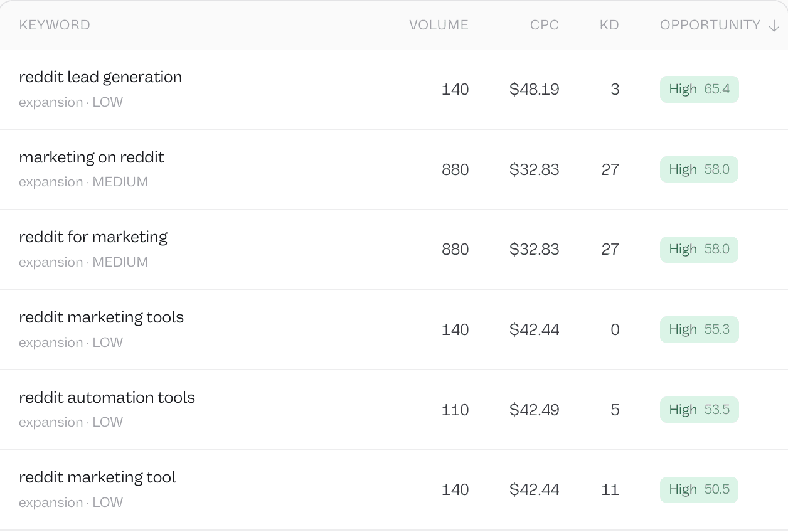Screen dimensions: 788x532
Task: Click the volume 110 cell
Action: 455,410
